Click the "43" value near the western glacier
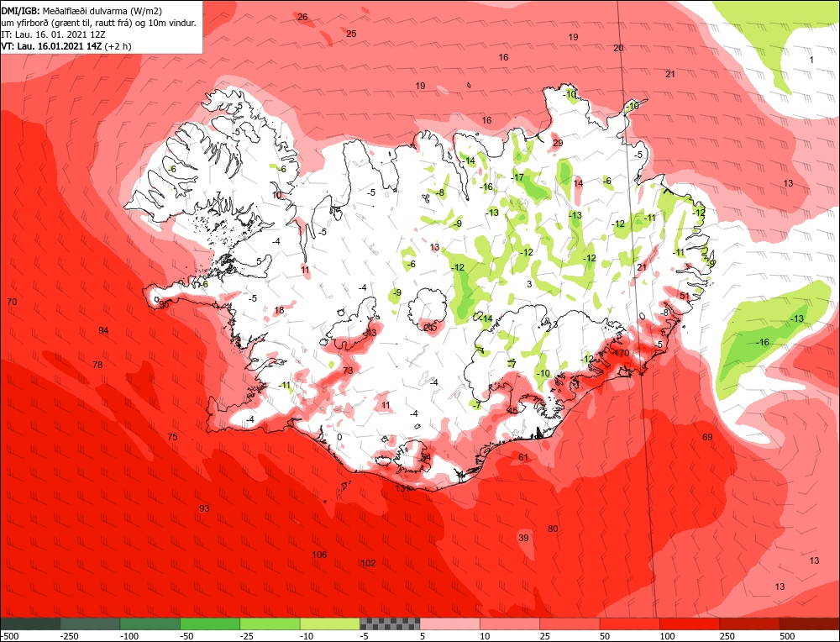Screen dimensions: 840x642 tap(371, 332)
